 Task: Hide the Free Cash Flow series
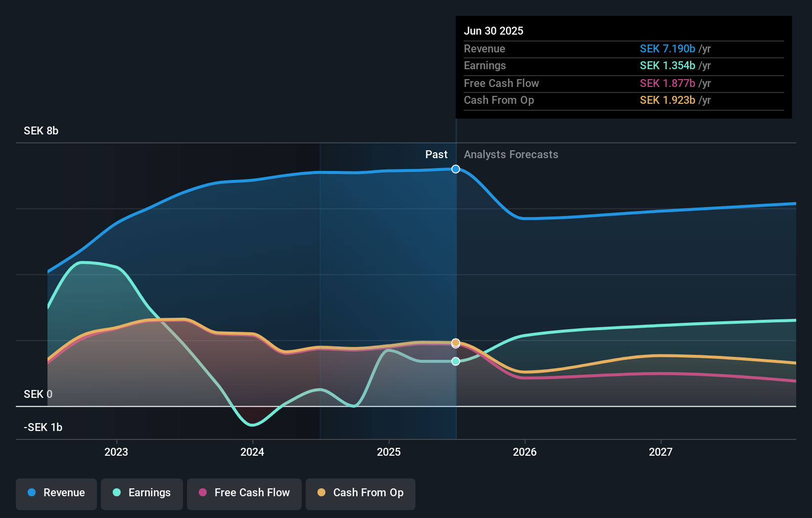pos(244,493)
